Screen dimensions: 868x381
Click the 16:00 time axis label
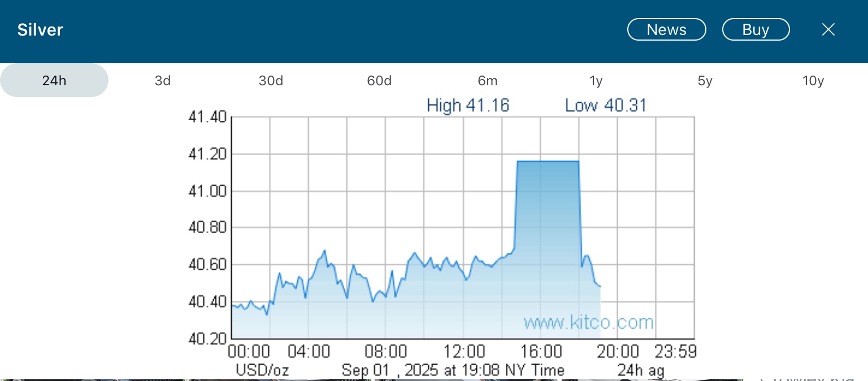tap(540, 352)
